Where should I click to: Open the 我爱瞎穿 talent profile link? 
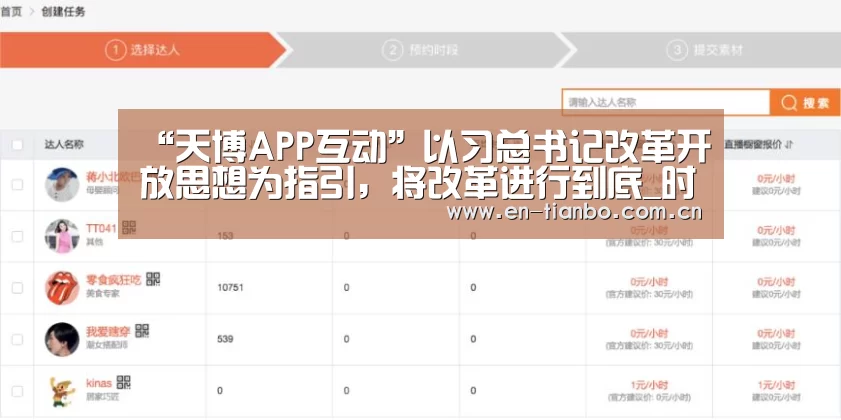(x=108, y=331)
